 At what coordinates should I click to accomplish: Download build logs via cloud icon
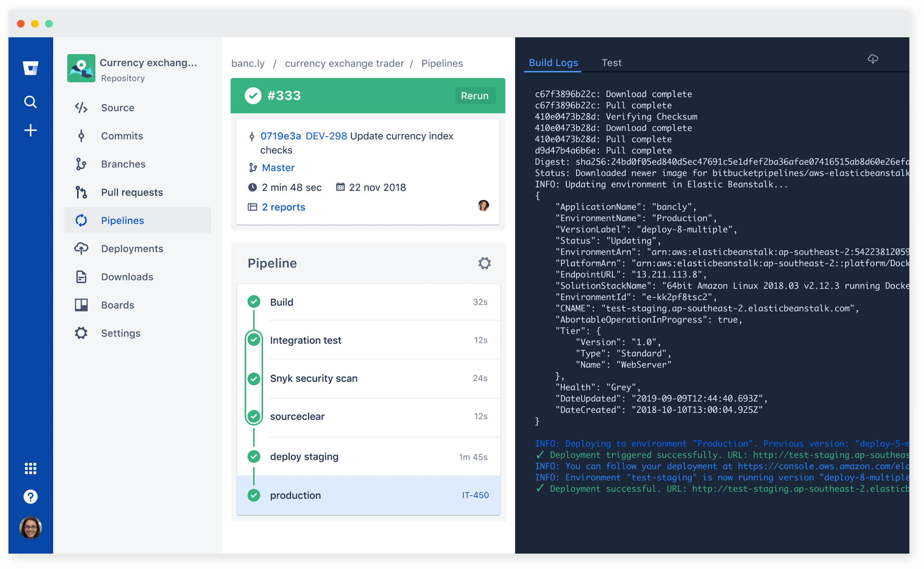click(x=872, y=59)
